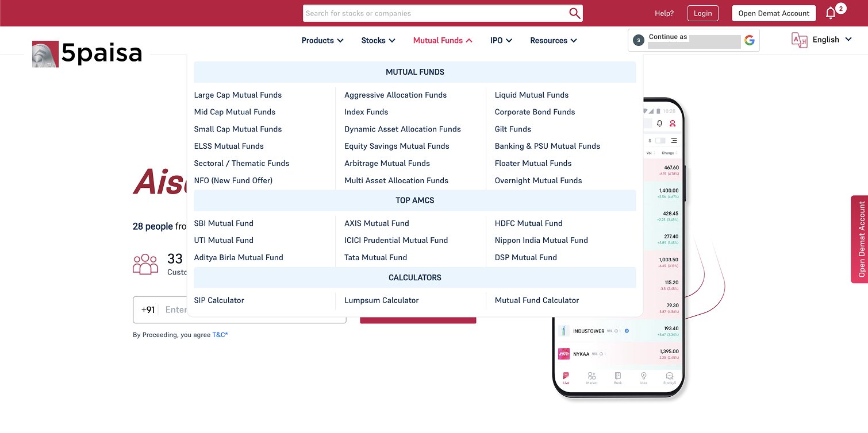
Task: Expand the Stocks menu
Action: 378,40
